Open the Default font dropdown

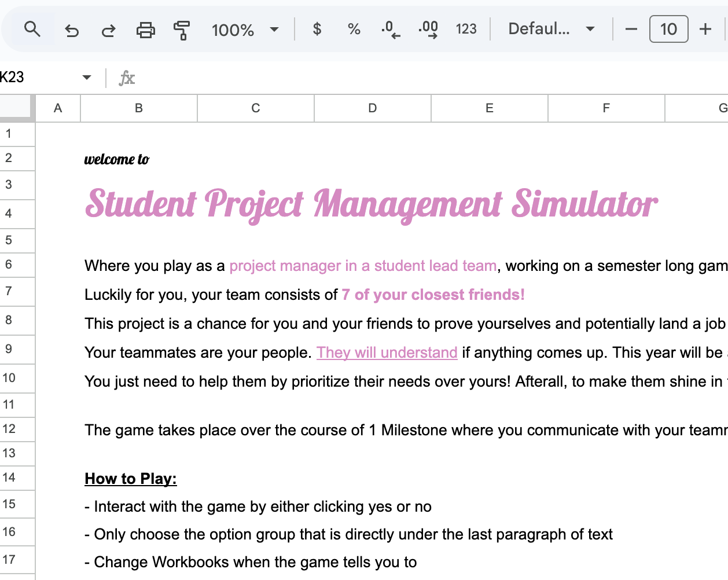[550, 28]
